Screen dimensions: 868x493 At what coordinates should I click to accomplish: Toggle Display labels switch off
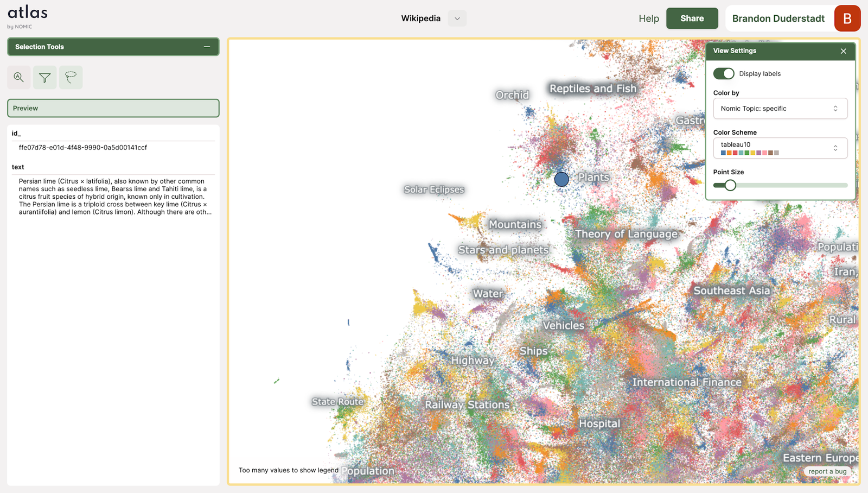[x=724, y=73]
